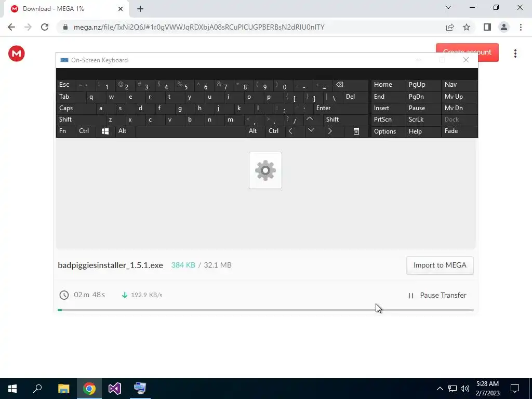Viewport: 532px width, 399px height.
Task: Pause the file transfer
Action: point(437,296)
